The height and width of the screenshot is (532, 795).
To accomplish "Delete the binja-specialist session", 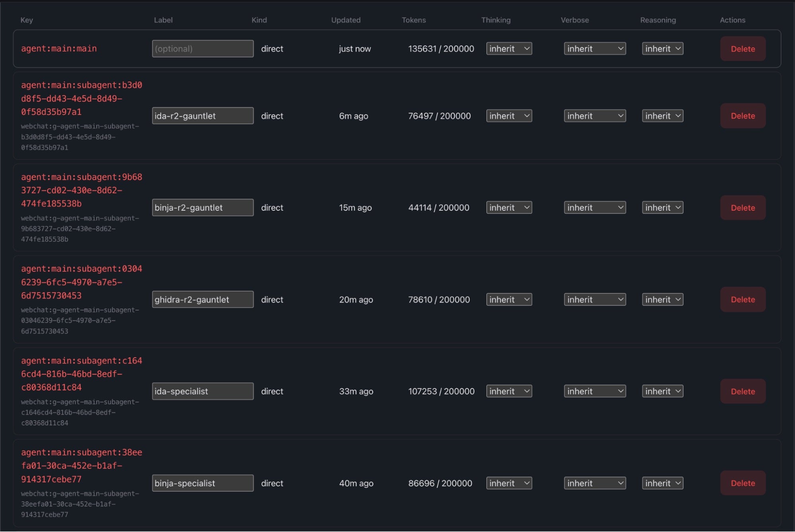I will (x=742, y=483).
